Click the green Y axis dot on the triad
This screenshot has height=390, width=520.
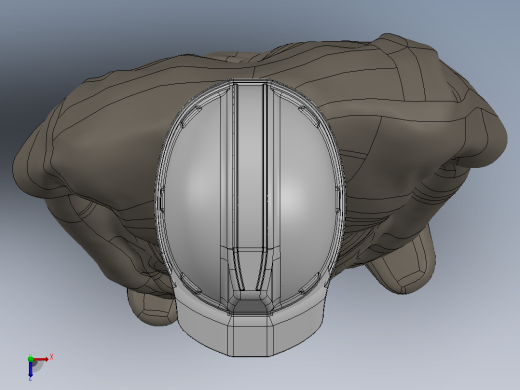click(x=30, y=359)
